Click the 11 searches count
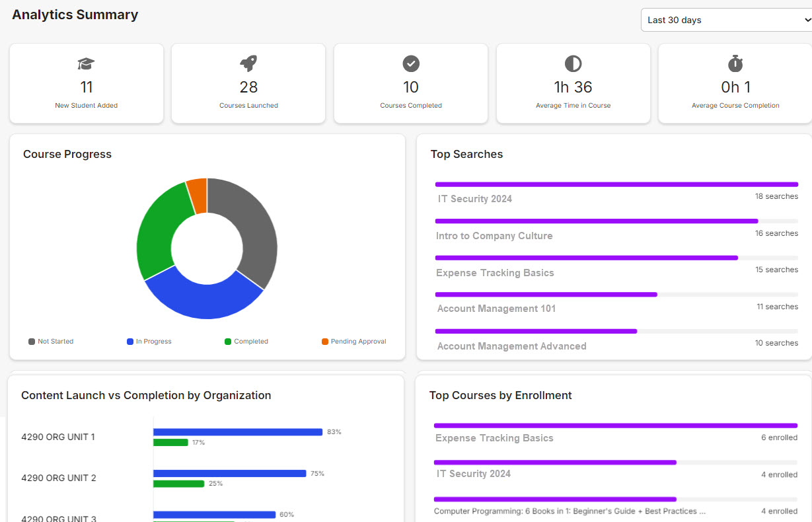The height and width of the screenshot is (522, 812). click(x=777, y=307)
